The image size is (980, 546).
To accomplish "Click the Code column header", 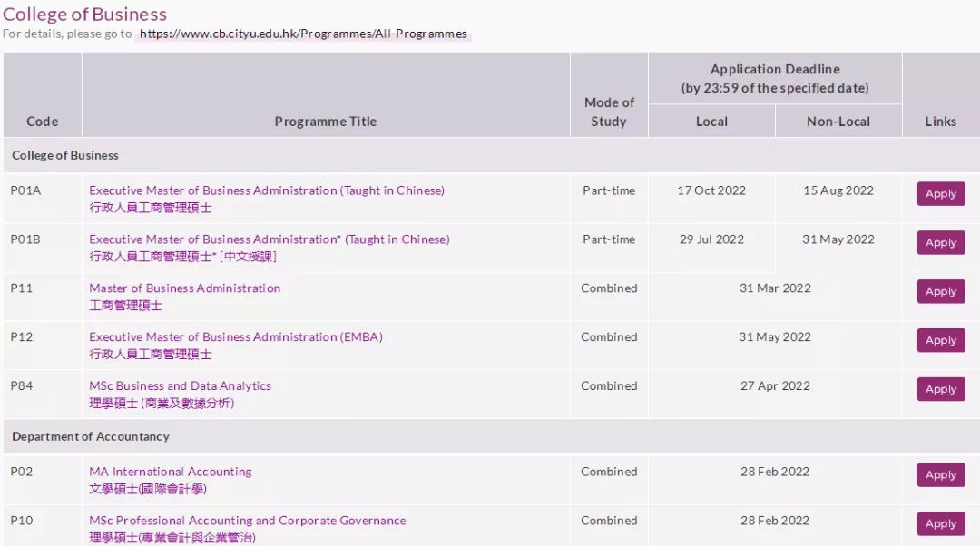I will [43, 122].
